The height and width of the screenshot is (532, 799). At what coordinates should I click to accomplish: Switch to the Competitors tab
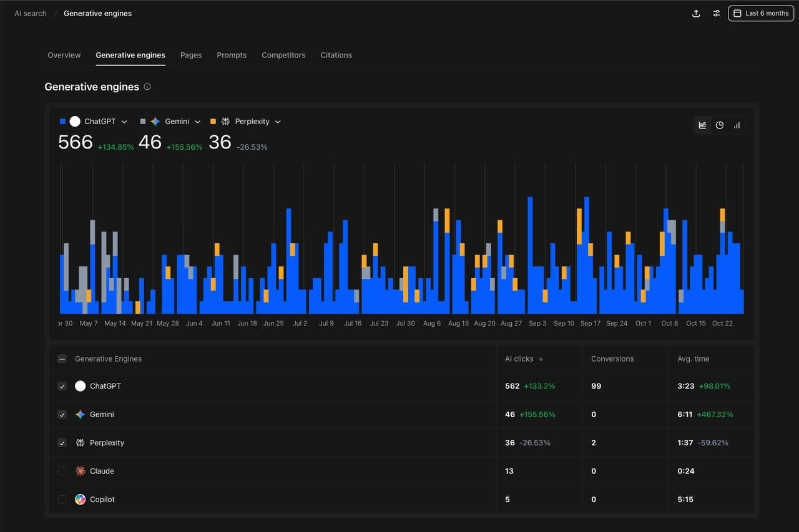[x=283, y=55]
